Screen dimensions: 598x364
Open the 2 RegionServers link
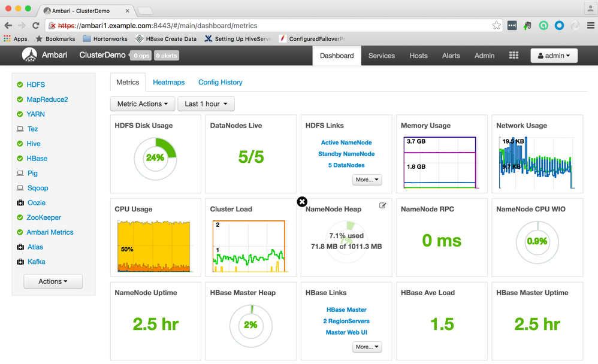346,321
